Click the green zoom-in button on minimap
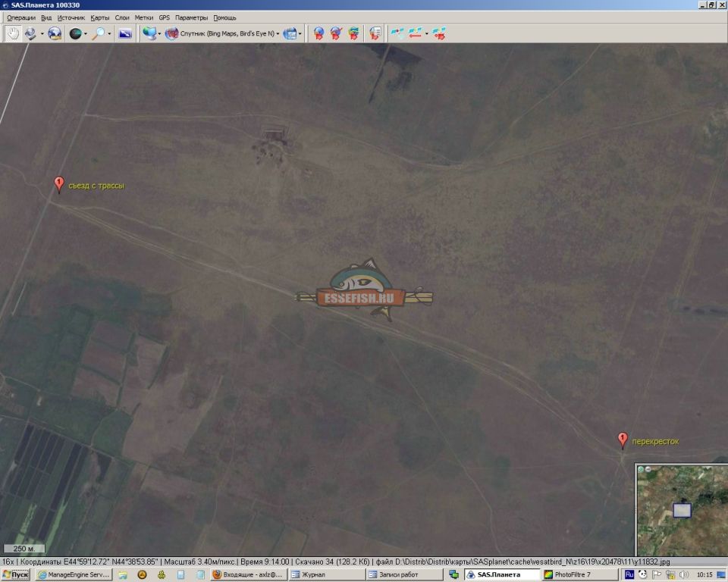The image size is (728, 582). click(x=641, y=469)
